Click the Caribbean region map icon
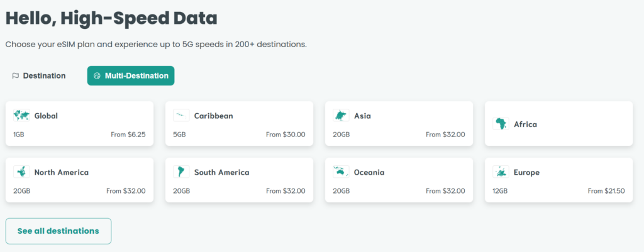 (x=181, y=116)
